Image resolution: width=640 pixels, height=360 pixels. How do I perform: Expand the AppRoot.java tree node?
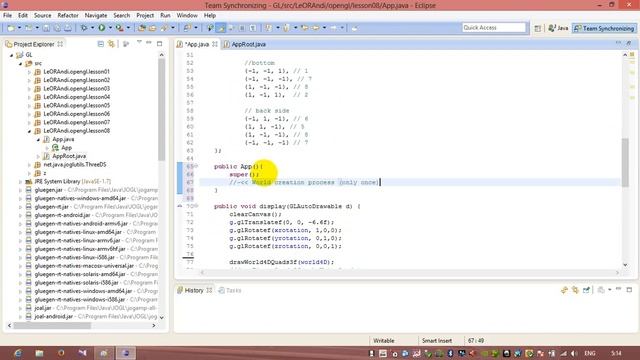(x=38, y=156)
